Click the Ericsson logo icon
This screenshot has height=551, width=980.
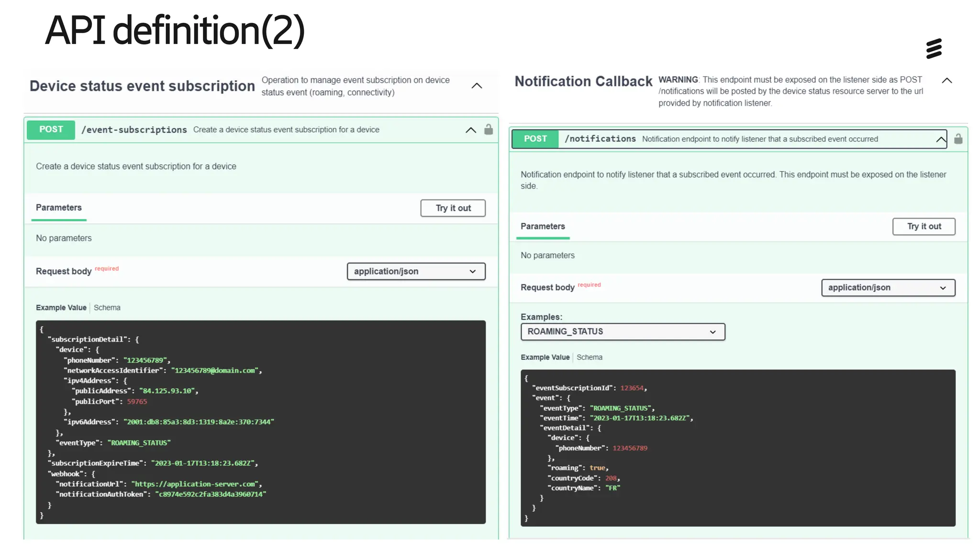click(934, 49)
